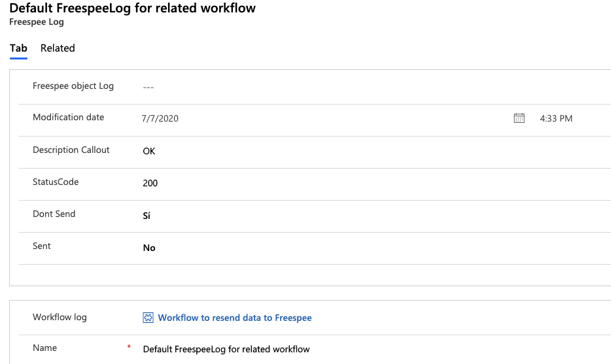Click the workflow icon beside Workflow log link
The width and height of the screenshot is (611, 364).
[148, 318]
